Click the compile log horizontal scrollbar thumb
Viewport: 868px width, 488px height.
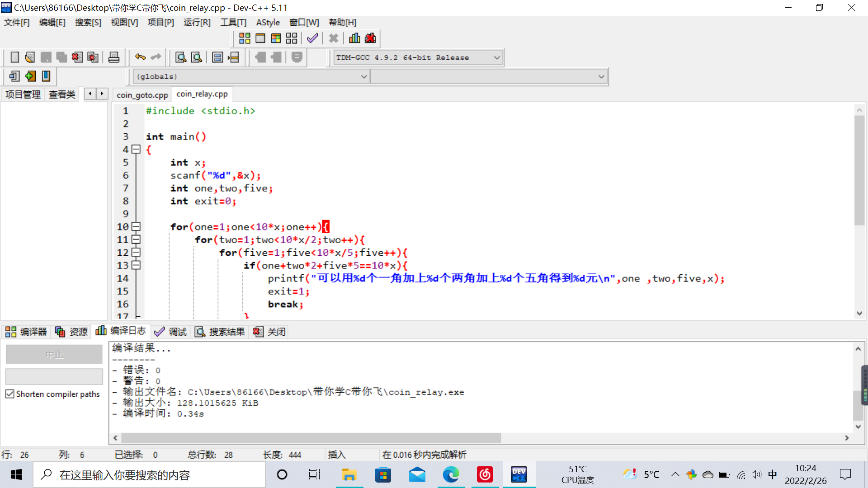point(311,438)
